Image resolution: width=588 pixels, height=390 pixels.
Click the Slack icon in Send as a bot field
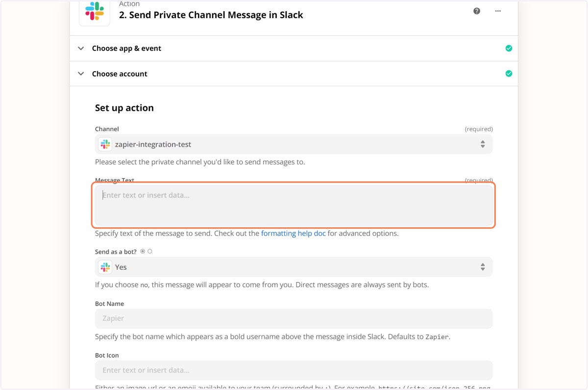[x=105, y=267]
